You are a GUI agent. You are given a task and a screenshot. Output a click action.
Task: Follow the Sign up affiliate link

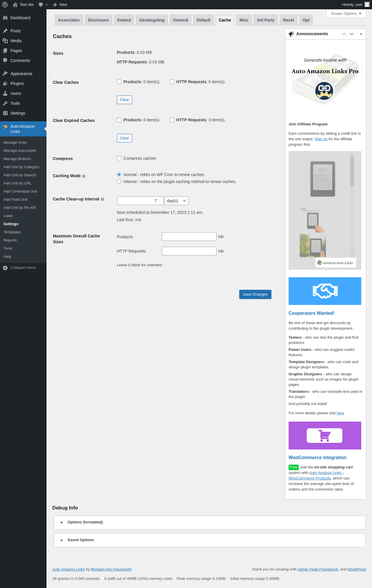click(321, 139)
